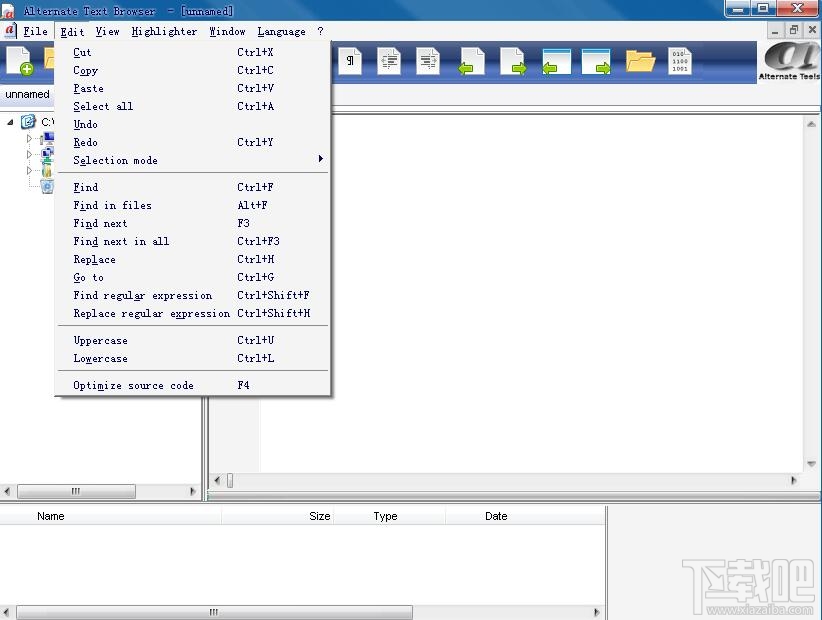822x620 pixels.
Task: Click the folder tree horizontal scrollbar thumb
Action: click(x=77, y=492)
